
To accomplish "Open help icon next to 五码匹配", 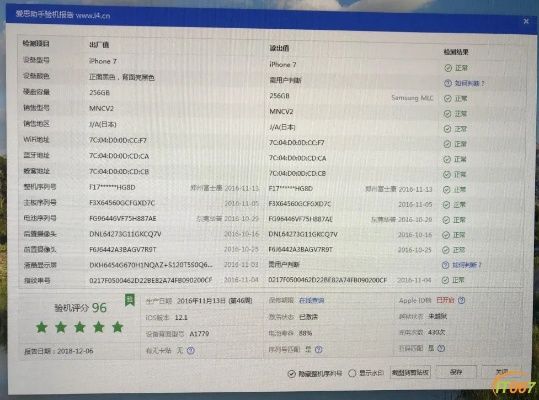I will tap(441, 348).
